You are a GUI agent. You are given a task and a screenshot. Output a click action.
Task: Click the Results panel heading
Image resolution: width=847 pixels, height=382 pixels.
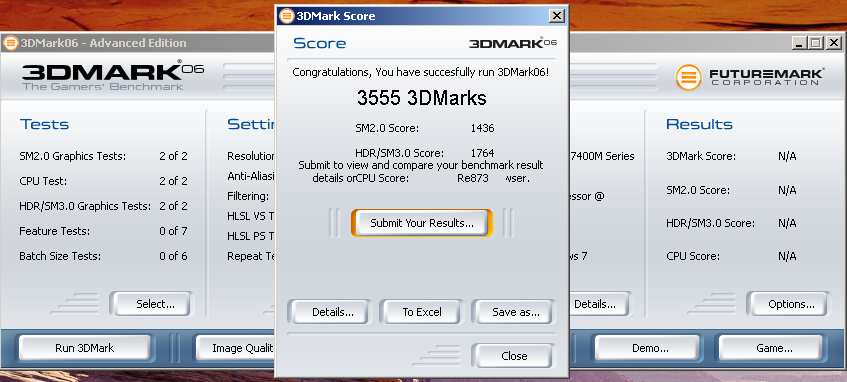coord(699,124)
